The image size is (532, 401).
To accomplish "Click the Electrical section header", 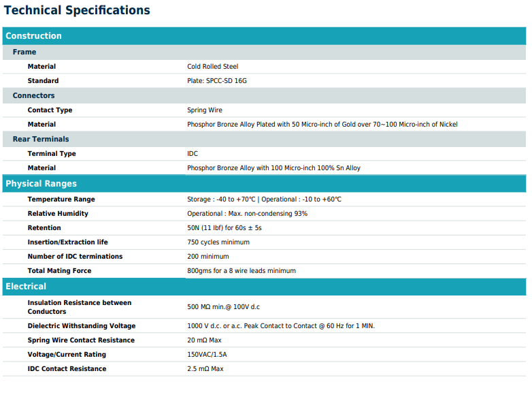I will (x=27, y=287).
